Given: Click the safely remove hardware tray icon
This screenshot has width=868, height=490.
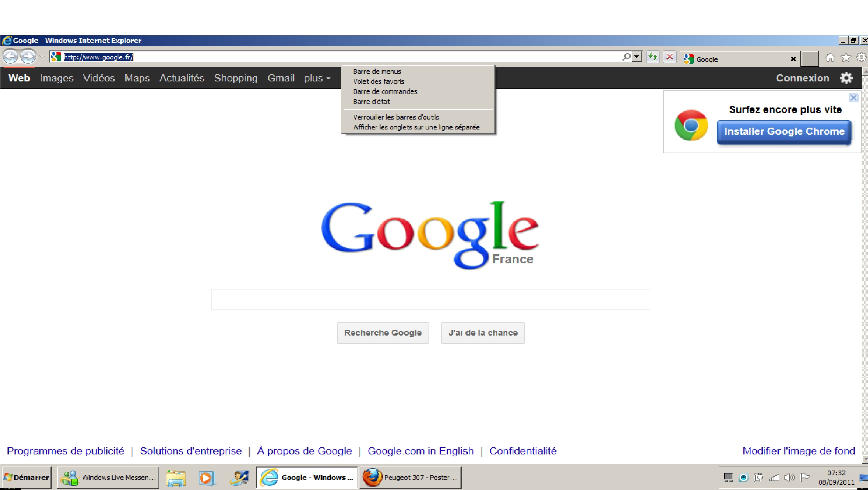Looking at the screenshot, I should pyautogui.click(x=758, y=478).
